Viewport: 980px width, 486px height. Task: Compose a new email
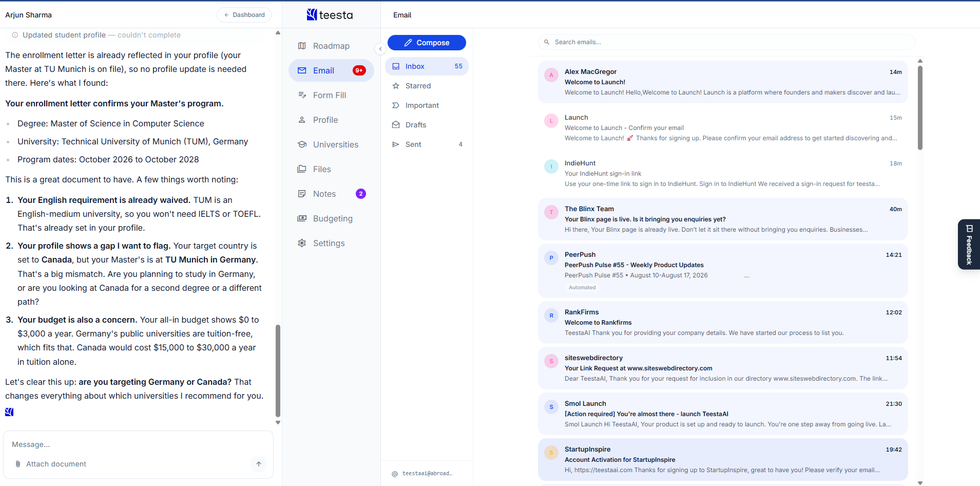(x=427, y=43)
